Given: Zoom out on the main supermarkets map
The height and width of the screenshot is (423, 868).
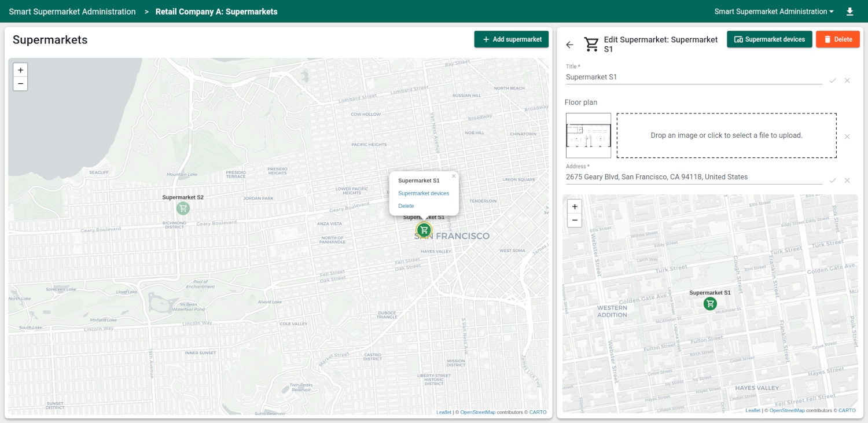Looking at the screenshot, I should click(20, 84).
